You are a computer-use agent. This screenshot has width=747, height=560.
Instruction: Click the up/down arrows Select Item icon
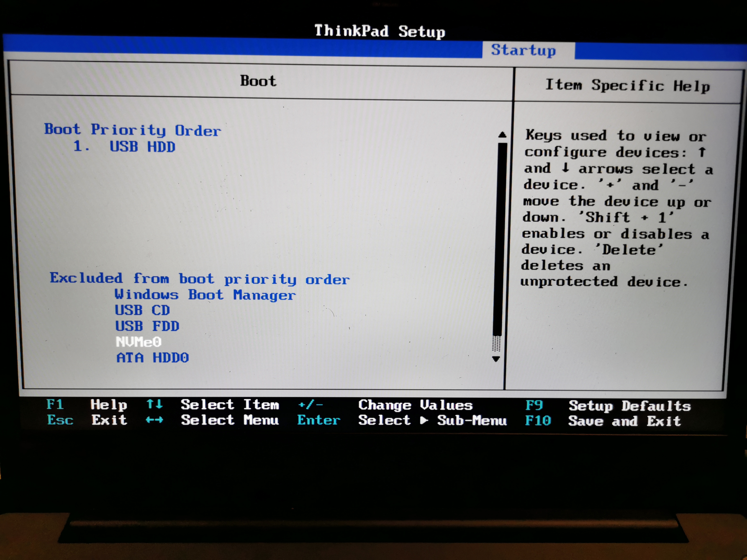pos(154,404)
